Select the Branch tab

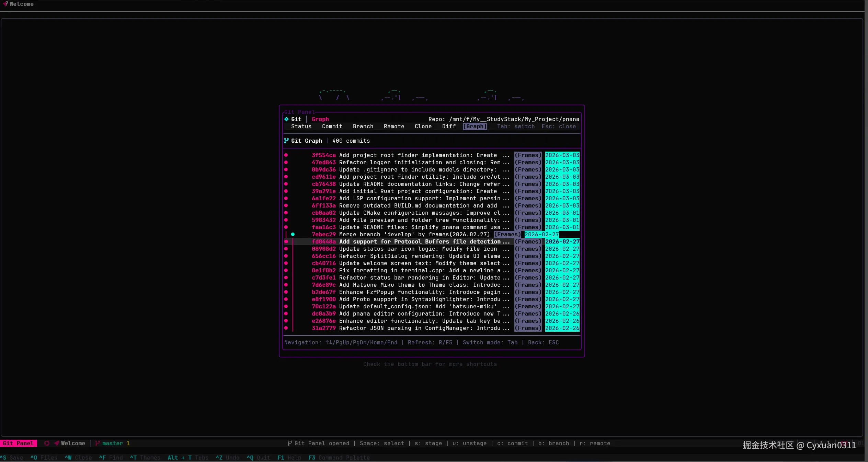(x=363, y=126)
